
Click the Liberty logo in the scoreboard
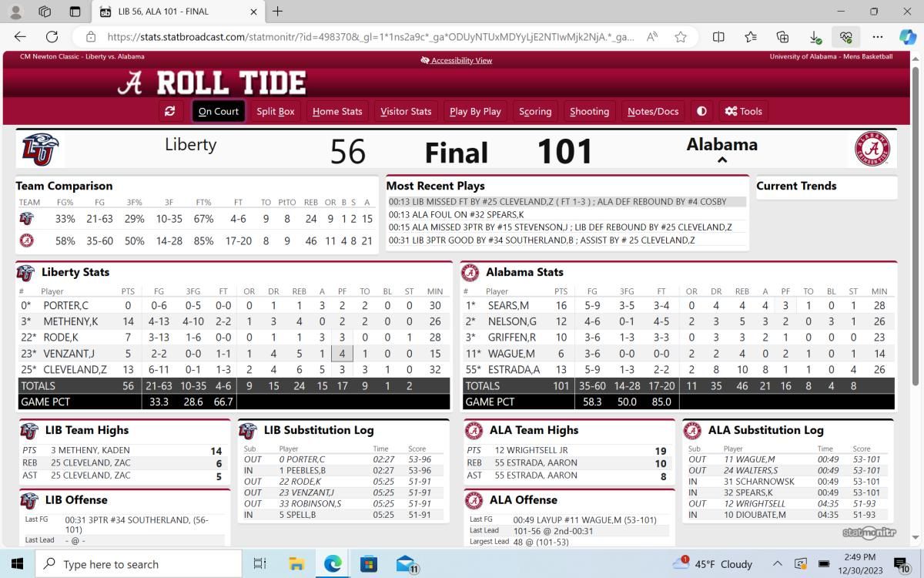(x=40, y=149)
